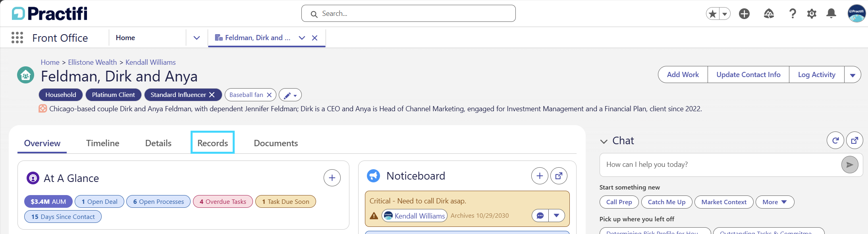Open the help question mark icon
Image resolution: width=868 pixels, height=234 pixels.
pos(793,14)
